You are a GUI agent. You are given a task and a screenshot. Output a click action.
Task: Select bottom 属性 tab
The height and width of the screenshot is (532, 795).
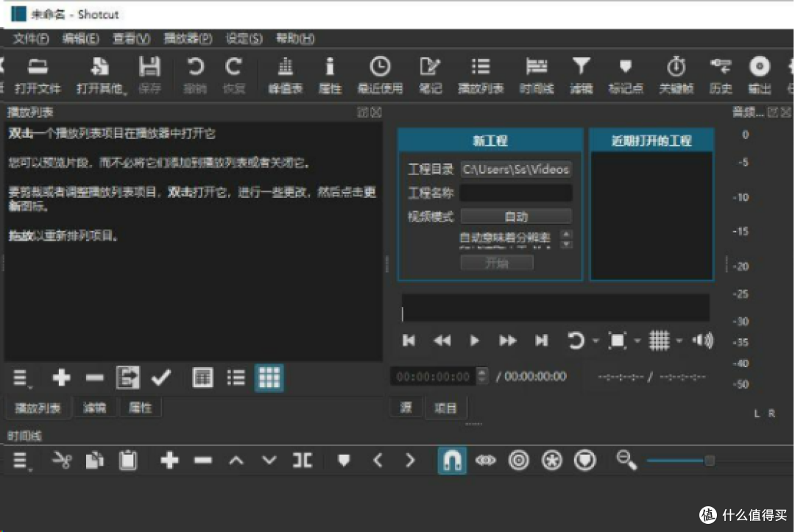[x=140, y=408]
